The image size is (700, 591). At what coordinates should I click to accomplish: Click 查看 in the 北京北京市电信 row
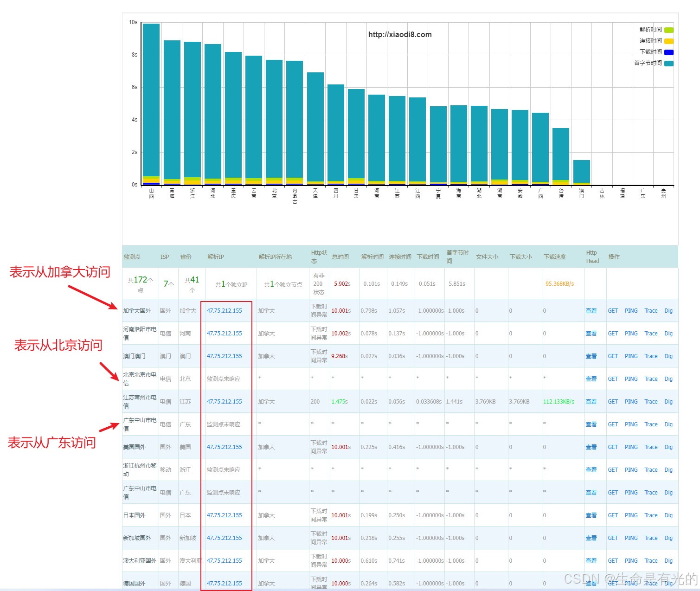click(591, 379)
